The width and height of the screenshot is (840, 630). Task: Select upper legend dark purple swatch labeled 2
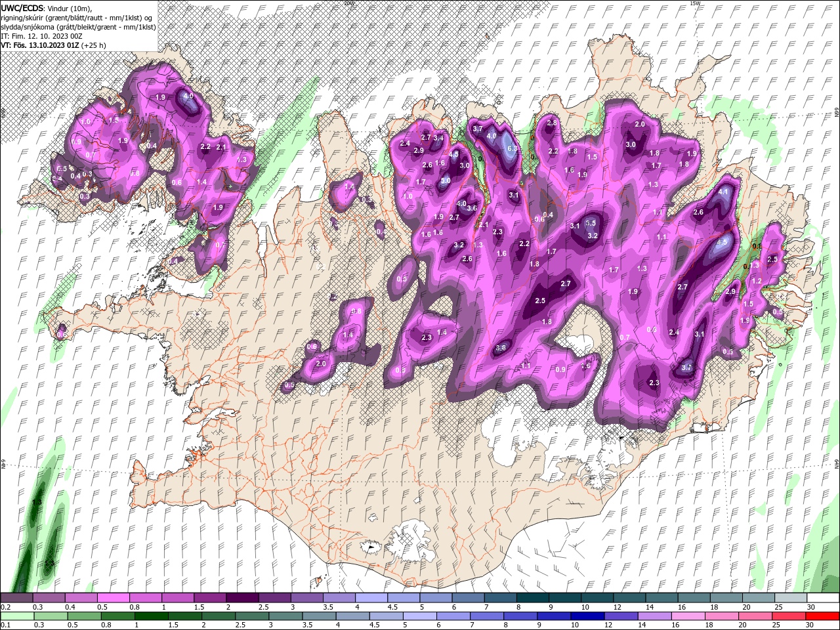242,598
